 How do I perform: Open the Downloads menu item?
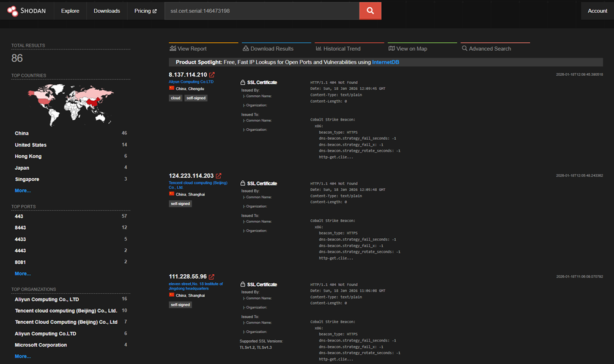point(107,11)
